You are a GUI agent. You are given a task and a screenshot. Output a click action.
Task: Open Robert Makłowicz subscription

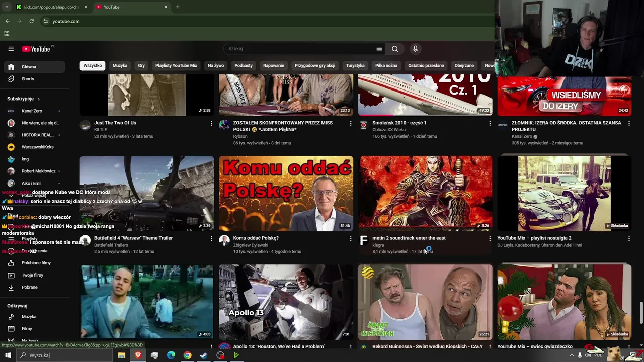(x=34, y=171)
